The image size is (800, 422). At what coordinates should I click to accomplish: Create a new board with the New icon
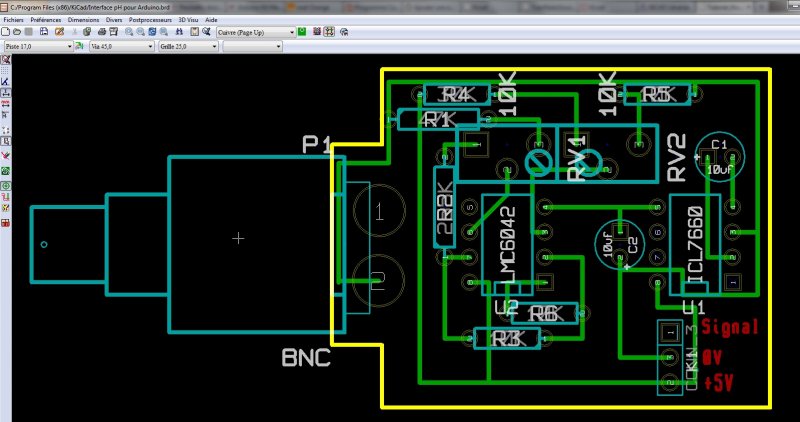[6, 32]
